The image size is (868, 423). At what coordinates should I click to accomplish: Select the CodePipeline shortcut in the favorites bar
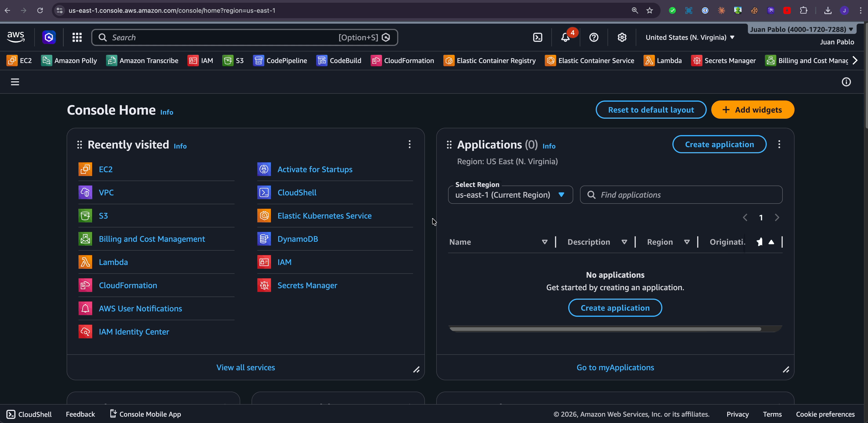pos(280,61)
